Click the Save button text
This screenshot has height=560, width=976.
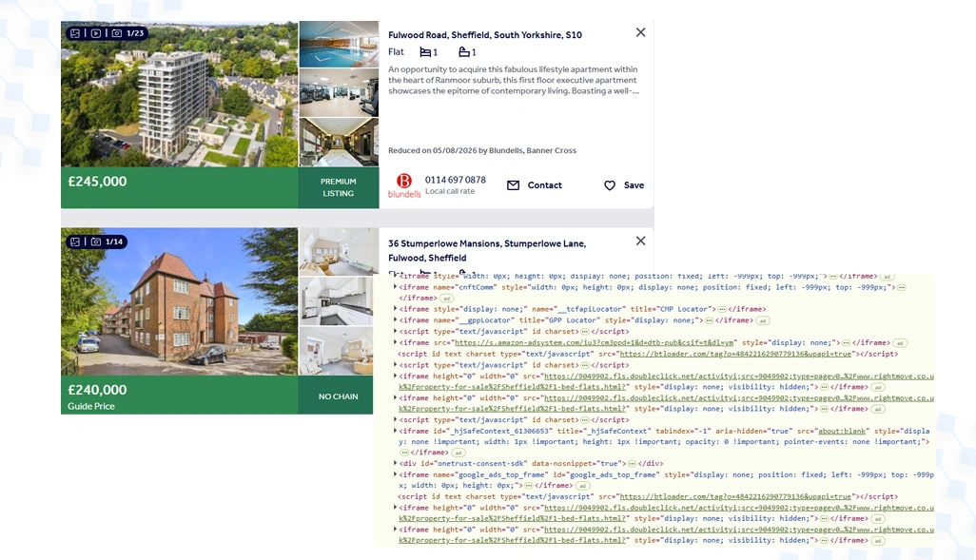tap(634, 185)
